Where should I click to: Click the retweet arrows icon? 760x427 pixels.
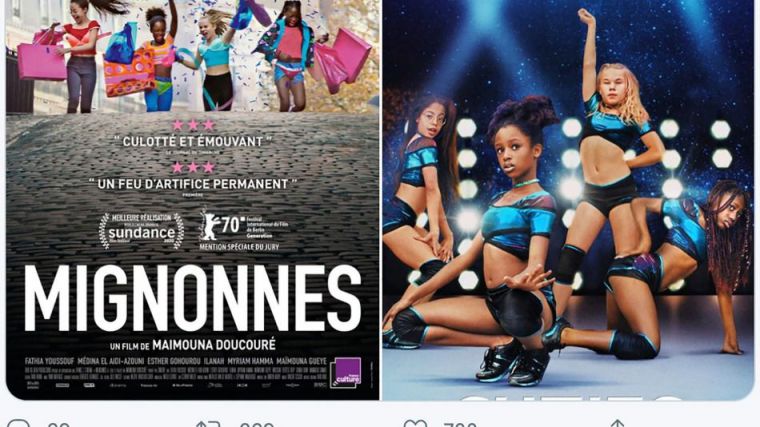(207, 424)
